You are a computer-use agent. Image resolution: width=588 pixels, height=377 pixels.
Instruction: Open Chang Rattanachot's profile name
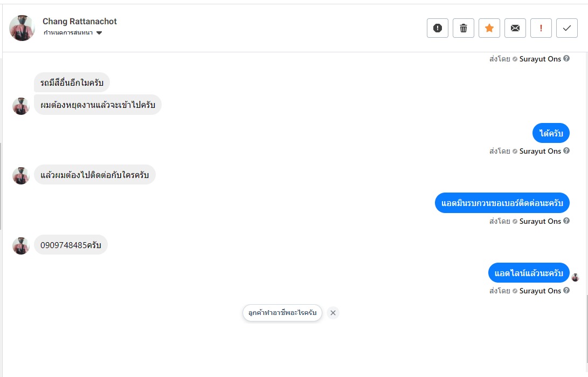80,22
